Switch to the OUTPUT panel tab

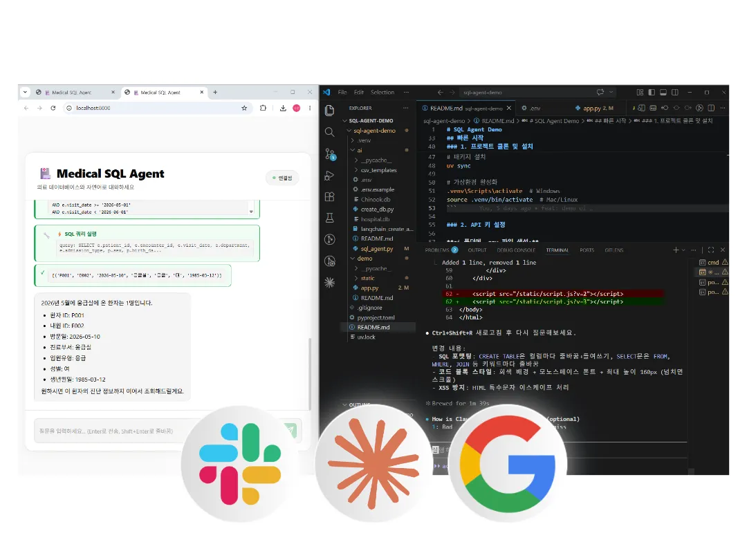pyautogui.click(x=477, y=250)
